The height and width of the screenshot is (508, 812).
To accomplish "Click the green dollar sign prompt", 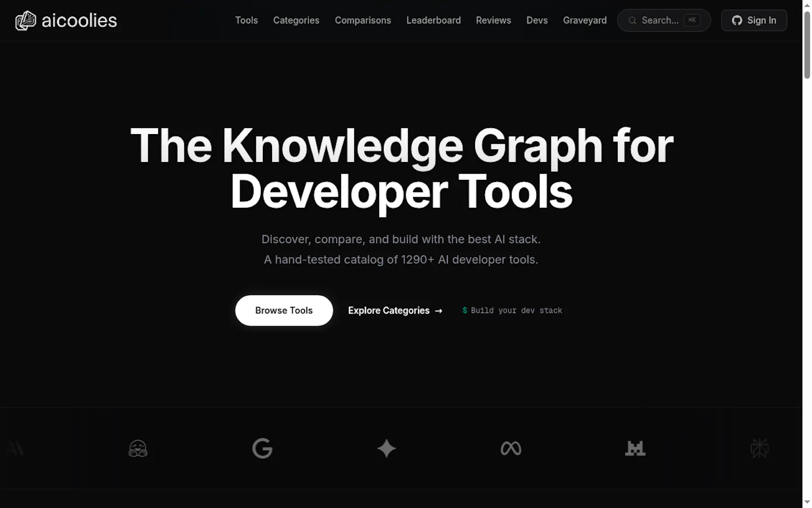I will (464, 310).
